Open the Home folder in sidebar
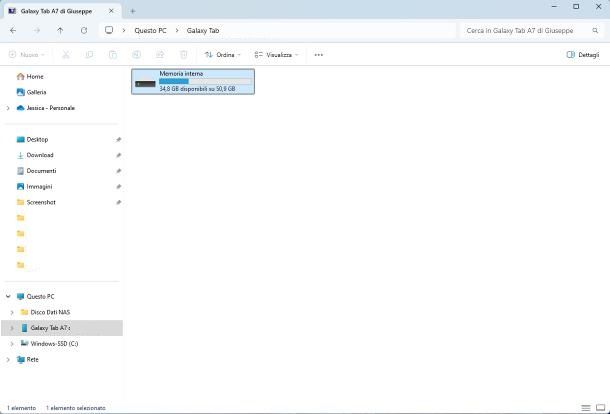Image resolution: width=610 pixels, height=414 pixels. pos(34,77)
